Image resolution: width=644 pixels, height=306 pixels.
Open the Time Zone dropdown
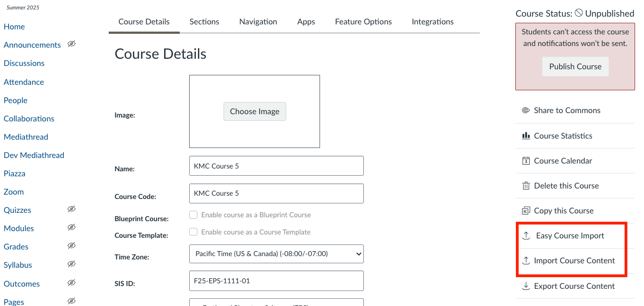pos(276,254)
